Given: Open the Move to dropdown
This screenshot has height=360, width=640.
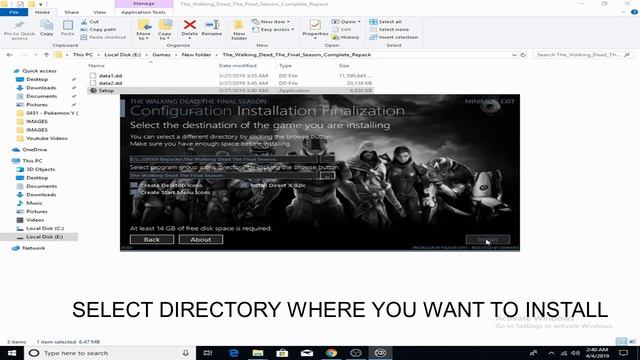Looking at the screenshot, I should coord(143,30).
